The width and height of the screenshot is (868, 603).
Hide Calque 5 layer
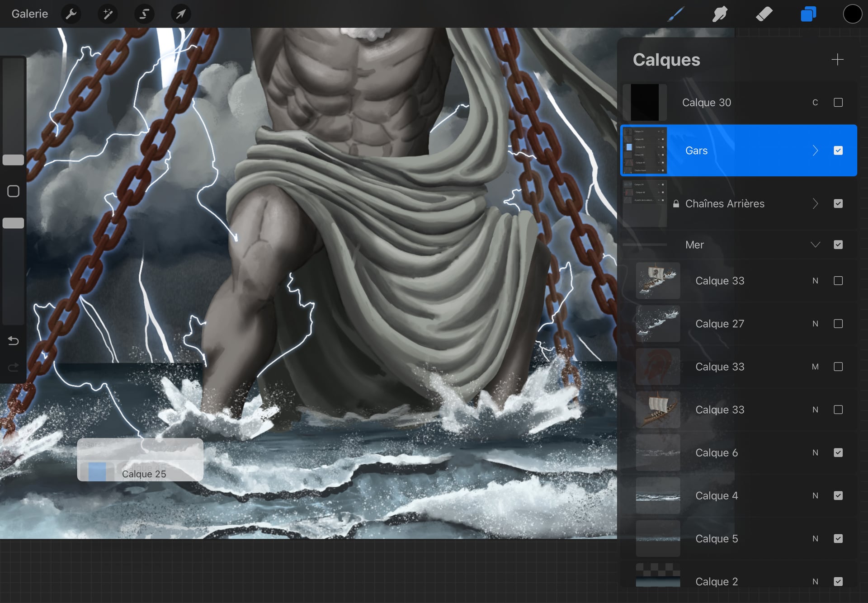tap(838, 538)
